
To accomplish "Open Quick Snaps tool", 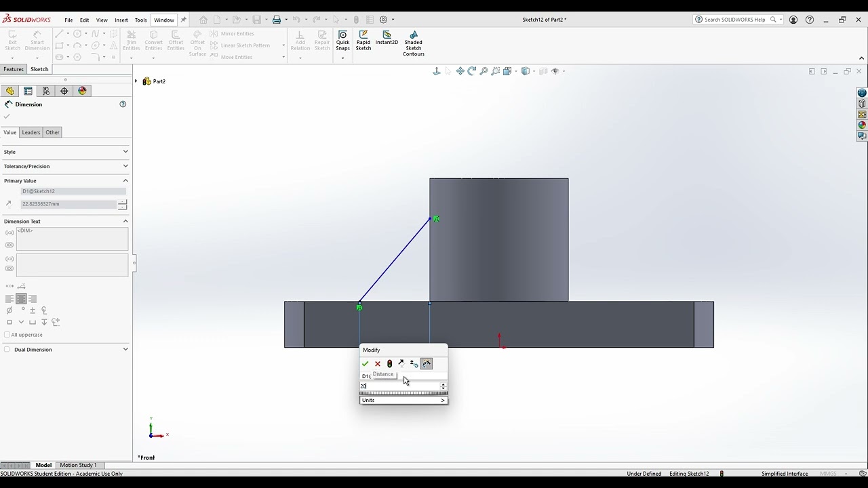I will click(343, 41).
